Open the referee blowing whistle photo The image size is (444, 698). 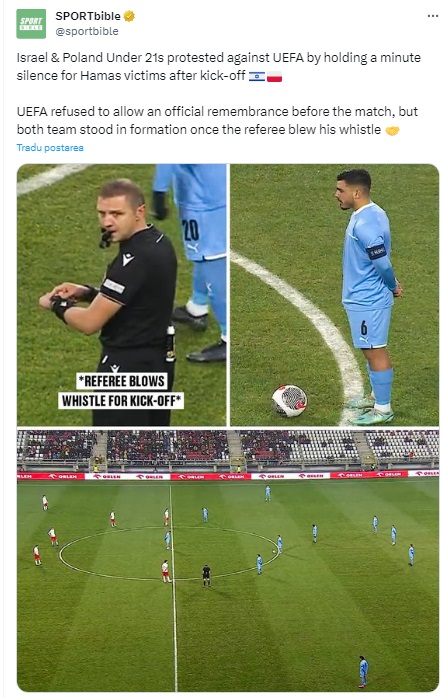[x=122, y=295]
